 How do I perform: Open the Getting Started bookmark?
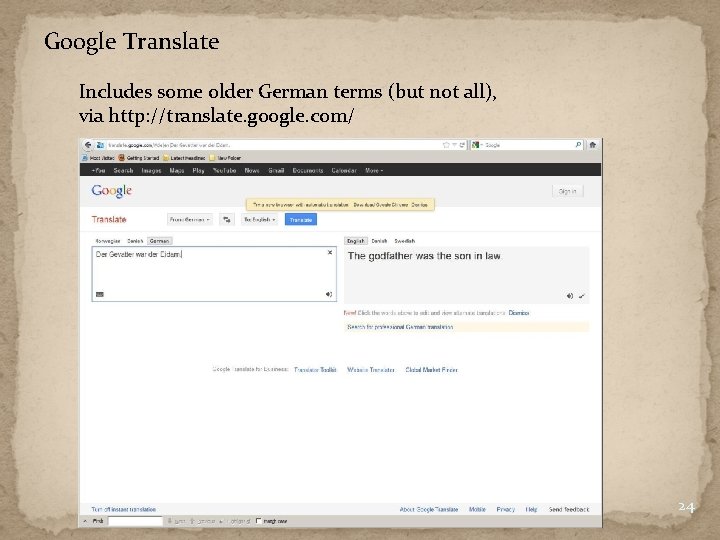click(139, 158)
